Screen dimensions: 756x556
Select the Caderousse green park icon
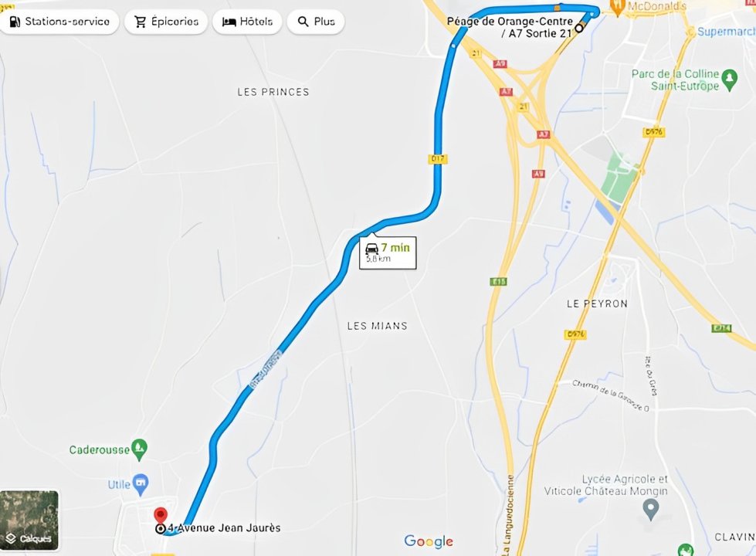coord(139,450)
